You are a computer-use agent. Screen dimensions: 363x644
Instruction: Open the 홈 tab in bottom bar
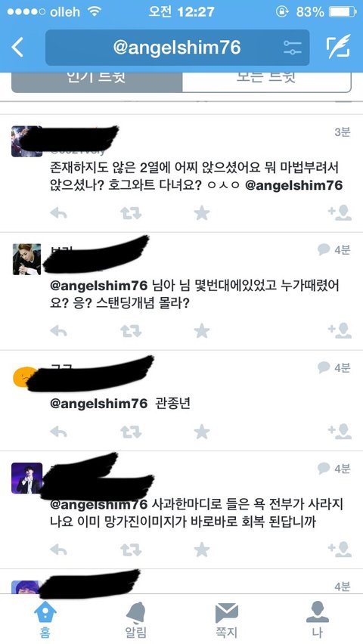coord(45,620)
